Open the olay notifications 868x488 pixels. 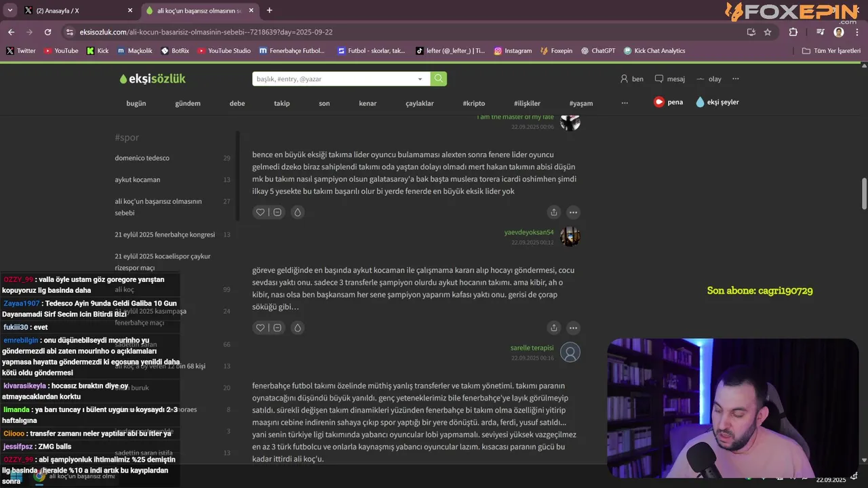[709, 79]
